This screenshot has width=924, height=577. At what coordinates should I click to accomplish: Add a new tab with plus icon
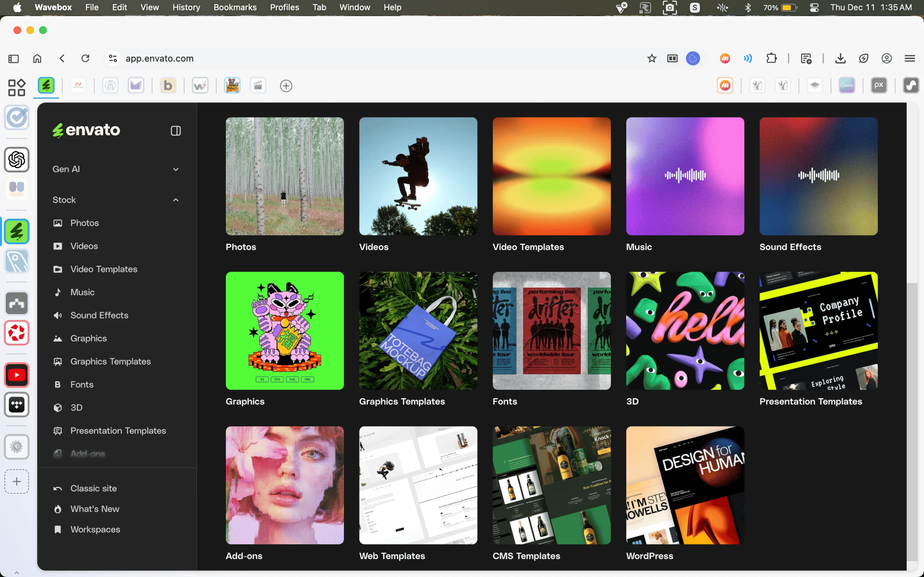[286, 86]
